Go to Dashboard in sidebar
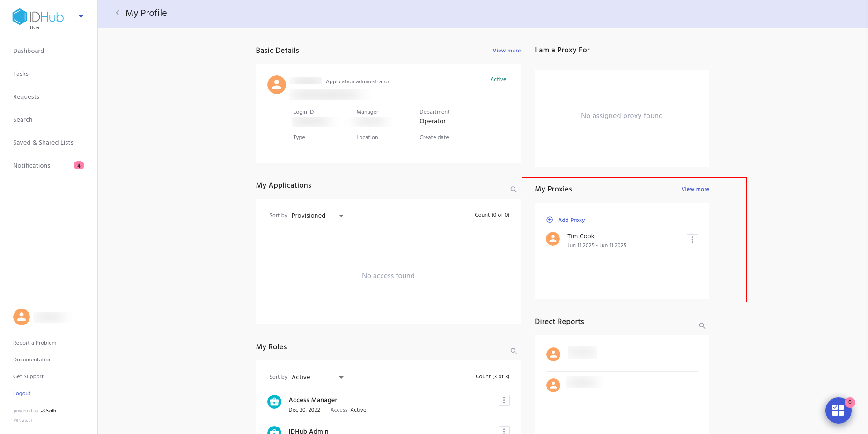This screenshot has height=434, width=868. click(x=29, y=51)
